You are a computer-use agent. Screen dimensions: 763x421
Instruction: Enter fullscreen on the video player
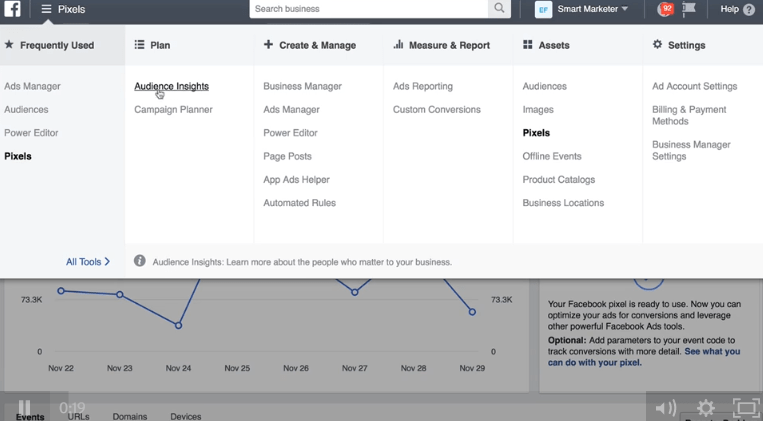(746, 408)
